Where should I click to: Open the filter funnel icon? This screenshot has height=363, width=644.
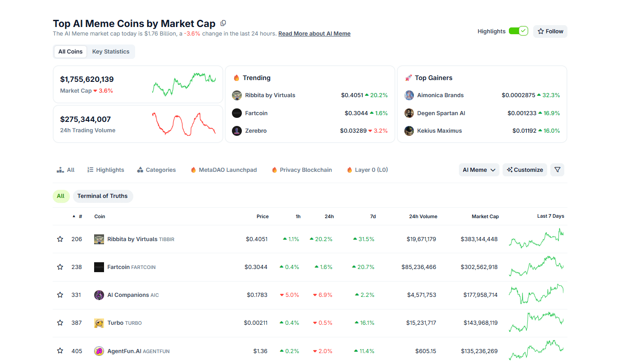coord(557,170)
